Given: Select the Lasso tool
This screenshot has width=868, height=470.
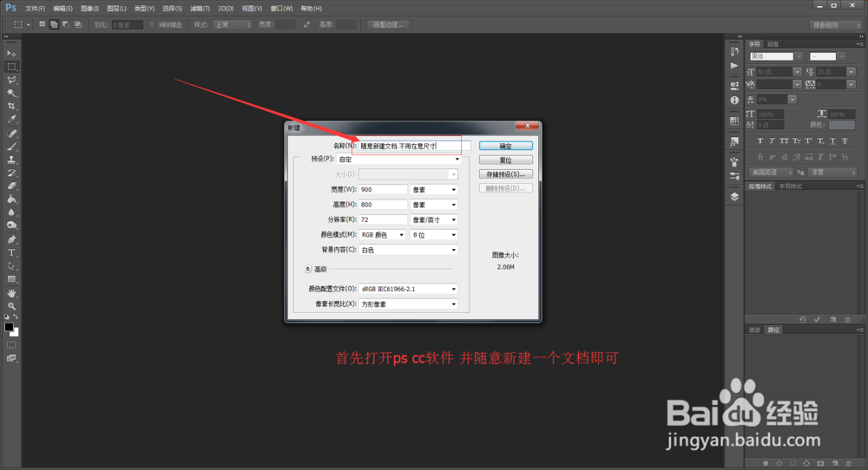Looking at the screenshot, I should point(11,80).
